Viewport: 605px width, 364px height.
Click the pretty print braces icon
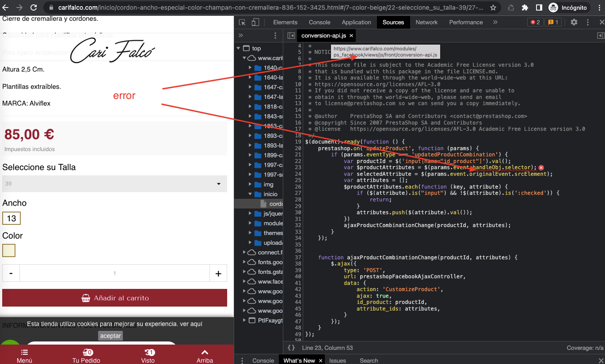coord(291,348)
